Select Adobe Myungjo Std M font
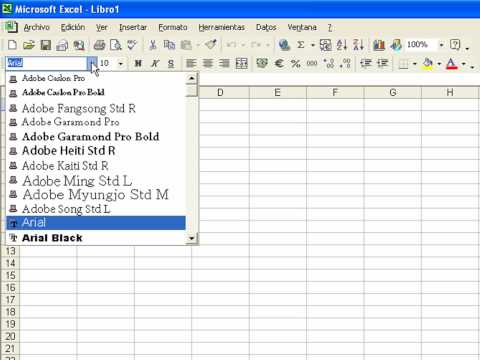 pyautogui.click(x=96, y=195)
